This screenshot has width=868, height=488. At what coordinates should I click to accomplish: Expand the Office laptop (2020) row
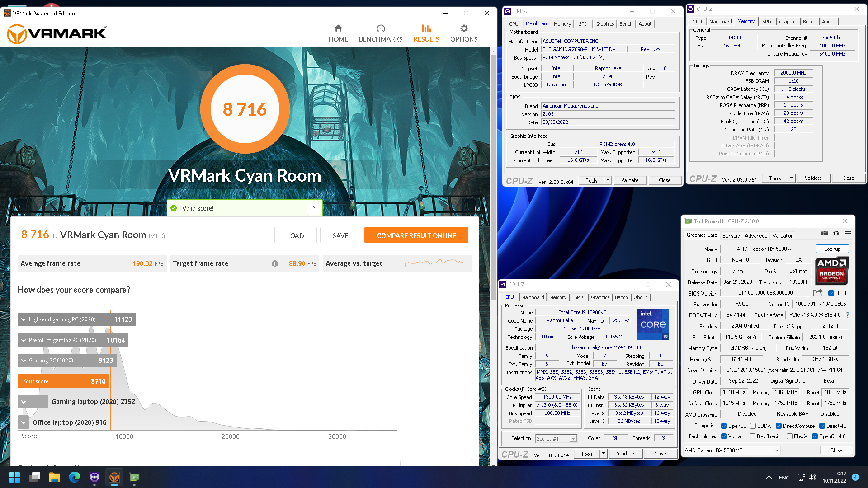coord(24,422)
